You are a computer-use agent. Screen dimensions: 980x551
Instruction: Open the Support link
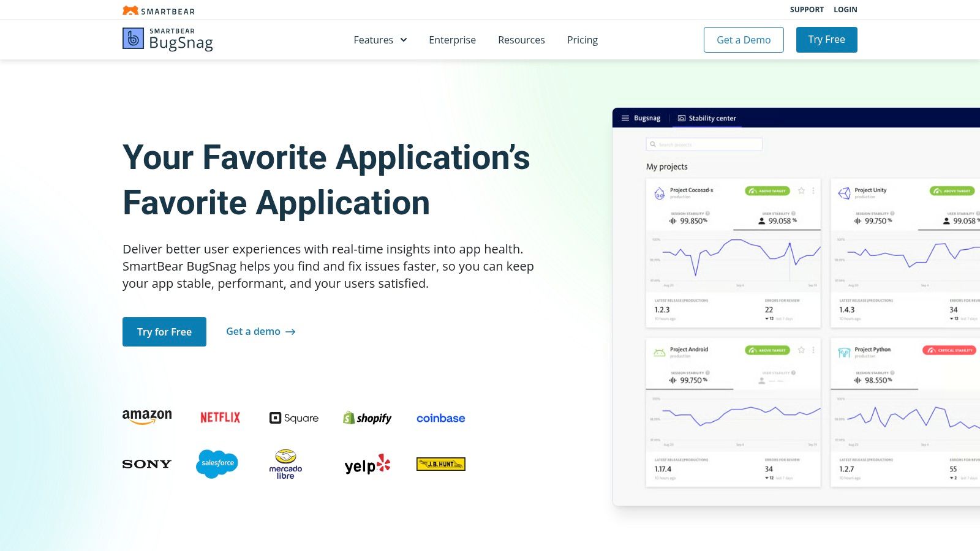(807, 10)
